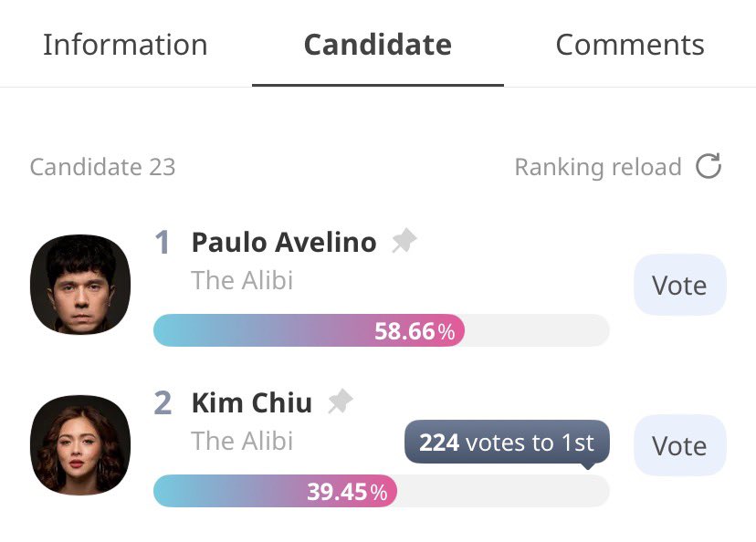Click the 224 votes to 1st tooltip
756x542 pixels.
point(507,443)
